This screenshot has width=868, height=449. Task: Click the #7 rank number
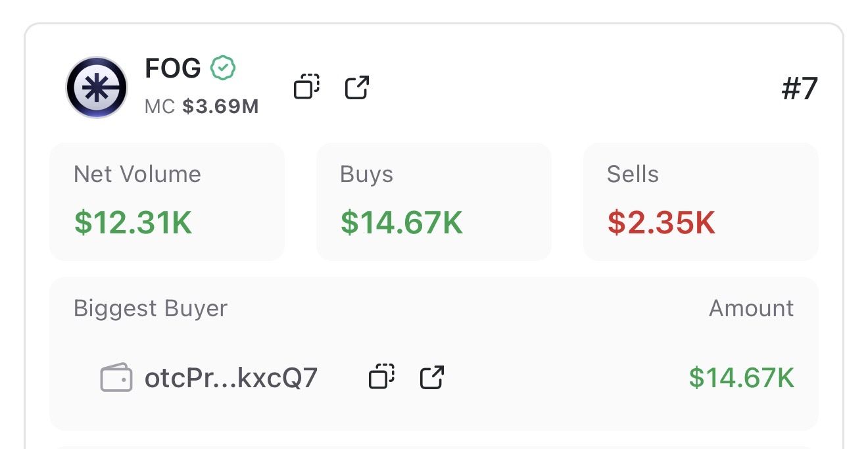click(799, 89)
